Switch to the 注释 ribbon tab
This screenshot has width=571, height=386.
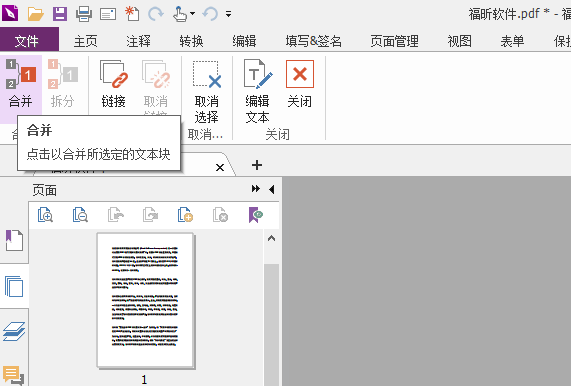click(x=138, y=41)
